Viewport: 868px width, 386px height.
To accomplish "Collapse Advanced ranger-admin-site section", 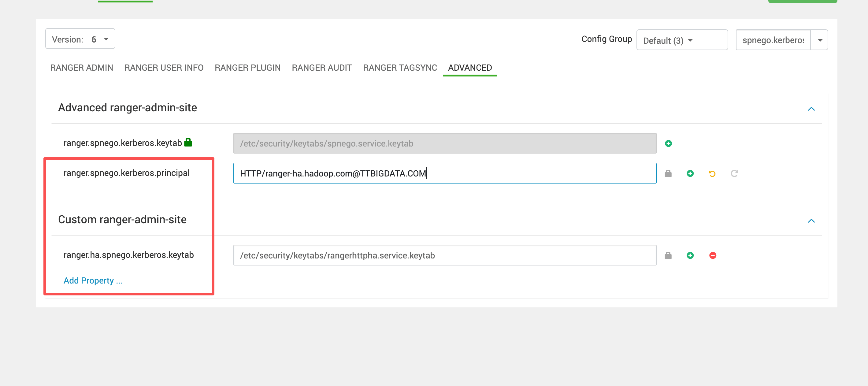I will tap(811, 109).
